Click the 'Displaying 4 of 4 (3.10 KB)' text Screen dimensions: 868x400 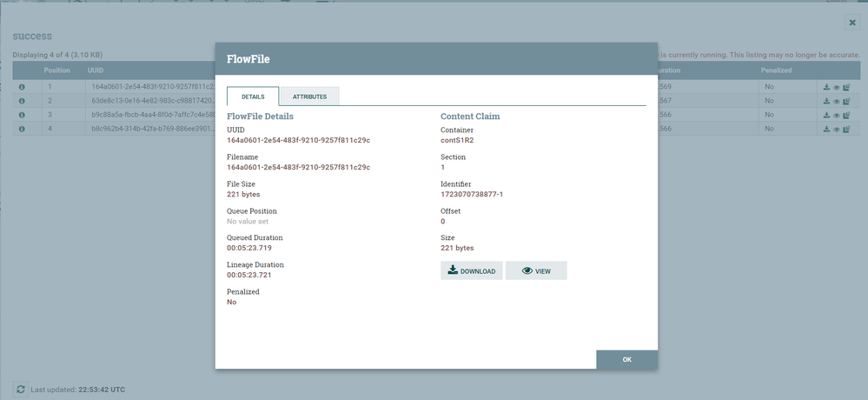pyautogui.click(x=57, y=55)
